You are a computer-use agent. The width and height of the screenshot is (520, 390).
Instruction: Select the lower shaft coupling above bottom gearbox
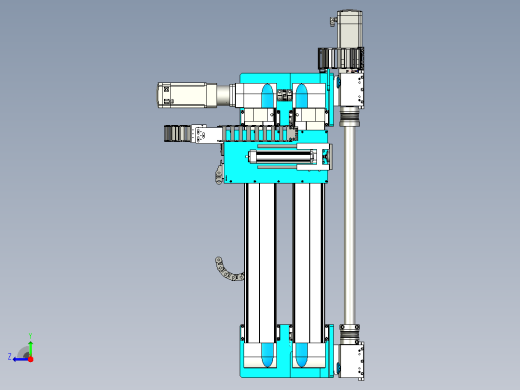coord(349,332)
